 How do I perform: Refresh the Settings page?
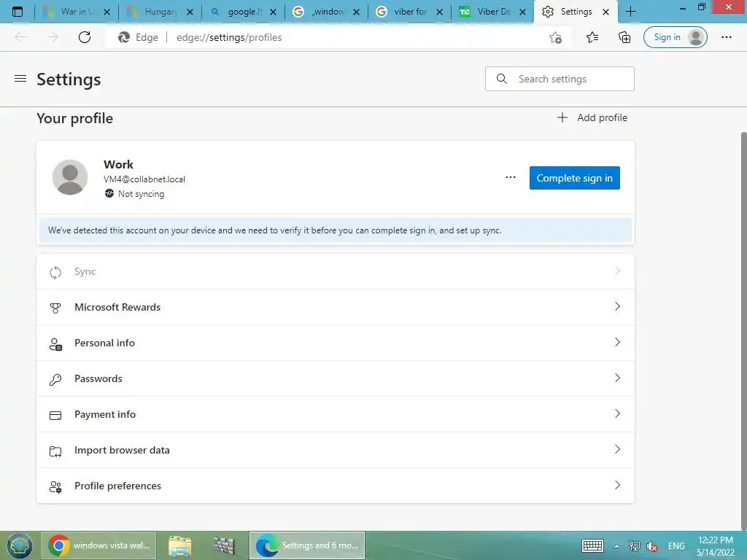click(85, 37)
